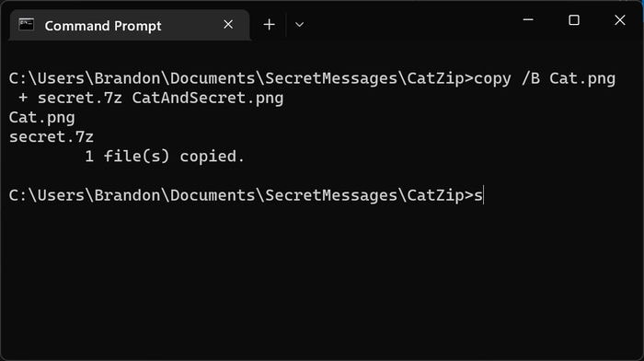Click the first prompt path C:\Users\Brandon
This screenshot has height=361, width=644.
pos(85,78)
